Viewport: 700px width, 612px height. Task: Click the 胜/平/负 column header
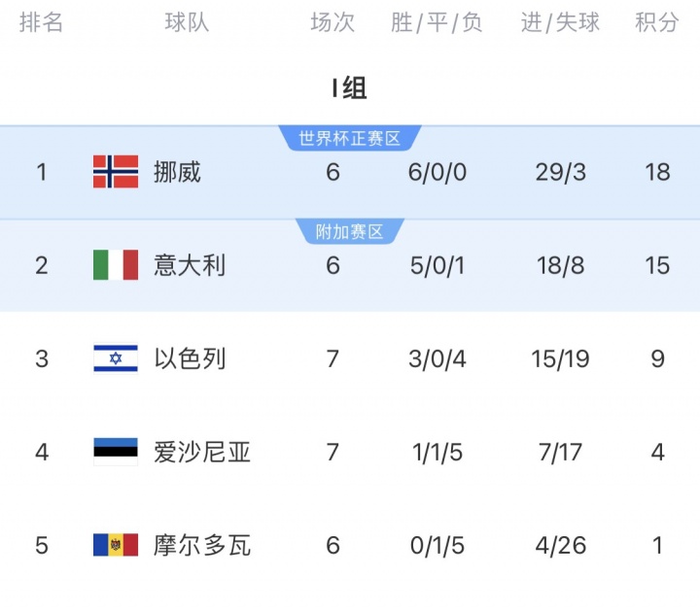coord(437,23)
